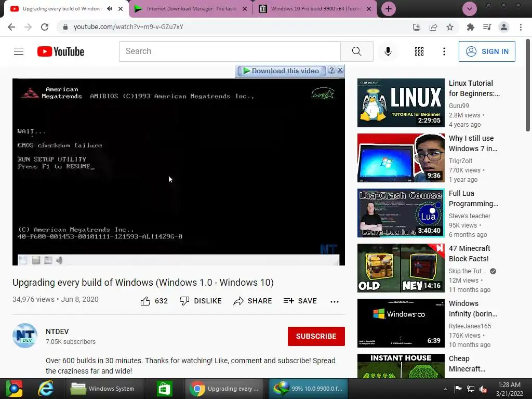Open the NTDEV channel name link
532x399 pixels.
[57, 331]
